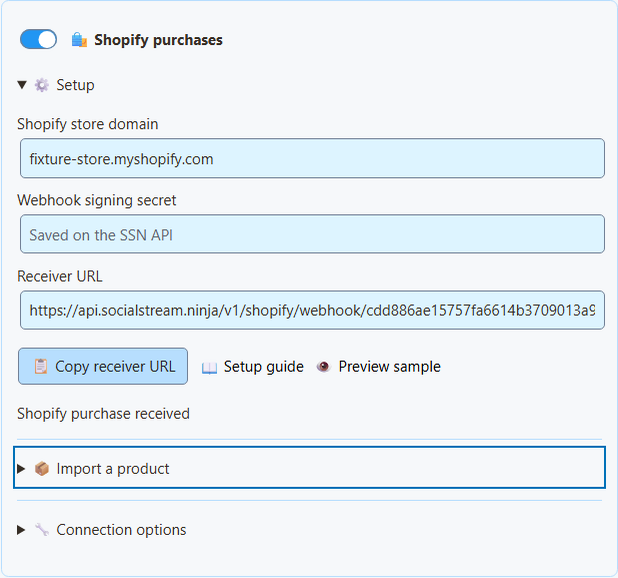
Task: Click the Setup gear icon
Action: coord(42,85)
